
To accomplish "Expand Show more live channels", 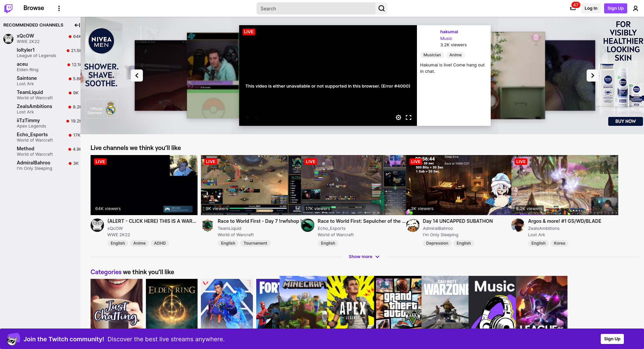I will [x=364, y=257].
